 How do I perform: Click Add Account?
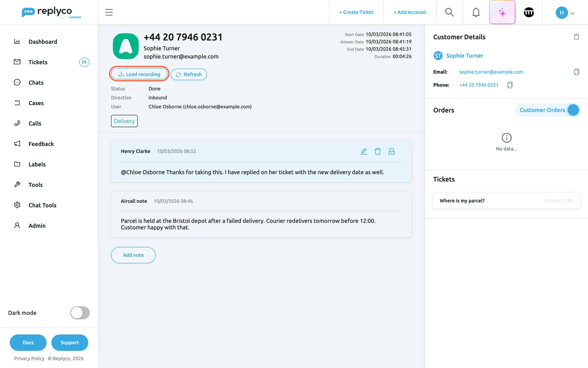click(x=410, y=12)
